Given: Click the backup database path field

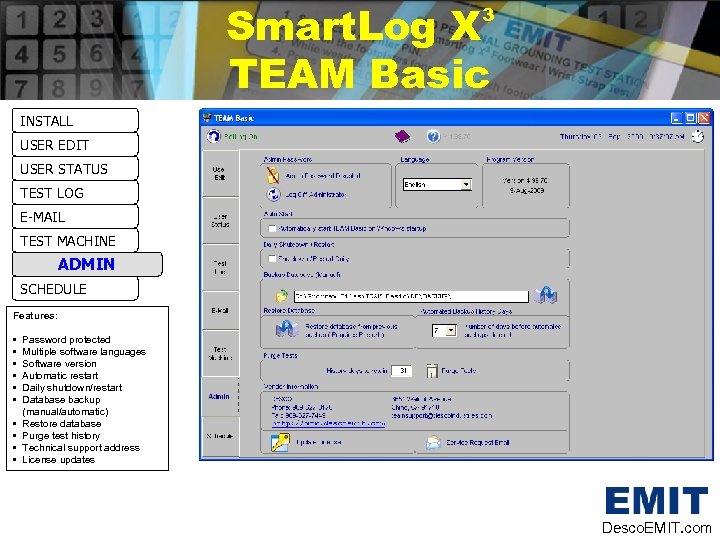Looking at the screenshot, I should (x=411, y=296).
